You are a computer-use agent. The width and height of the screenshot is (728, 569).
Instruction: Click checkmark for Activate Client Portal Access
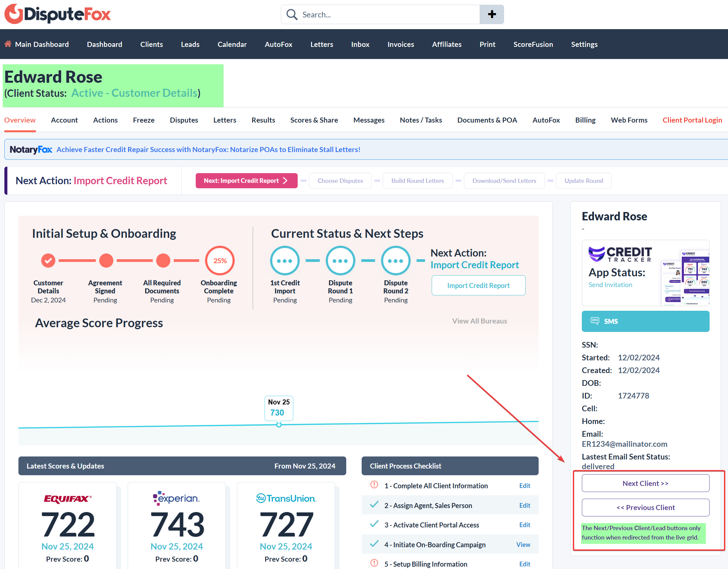374,524
